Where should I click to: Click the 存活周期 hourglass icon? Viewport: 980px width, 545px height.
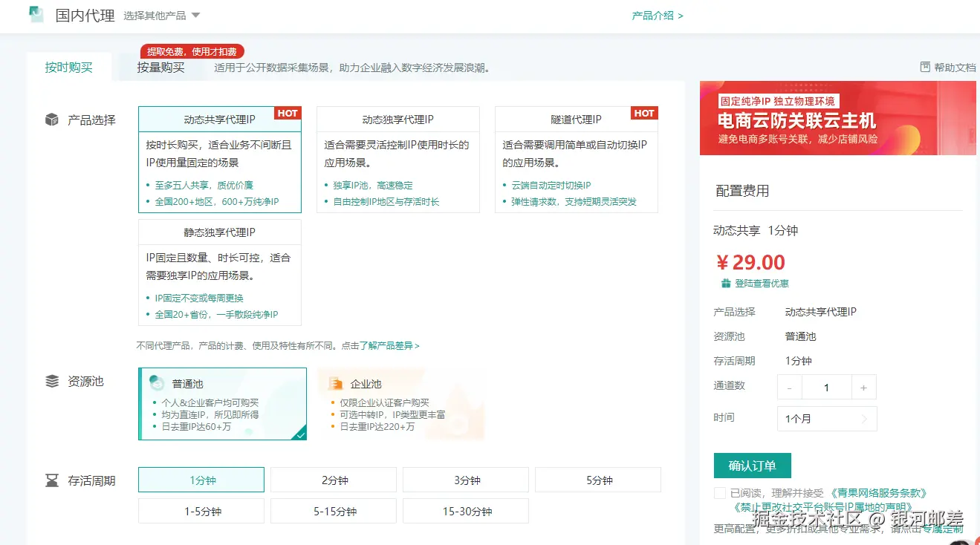[52, 480]
